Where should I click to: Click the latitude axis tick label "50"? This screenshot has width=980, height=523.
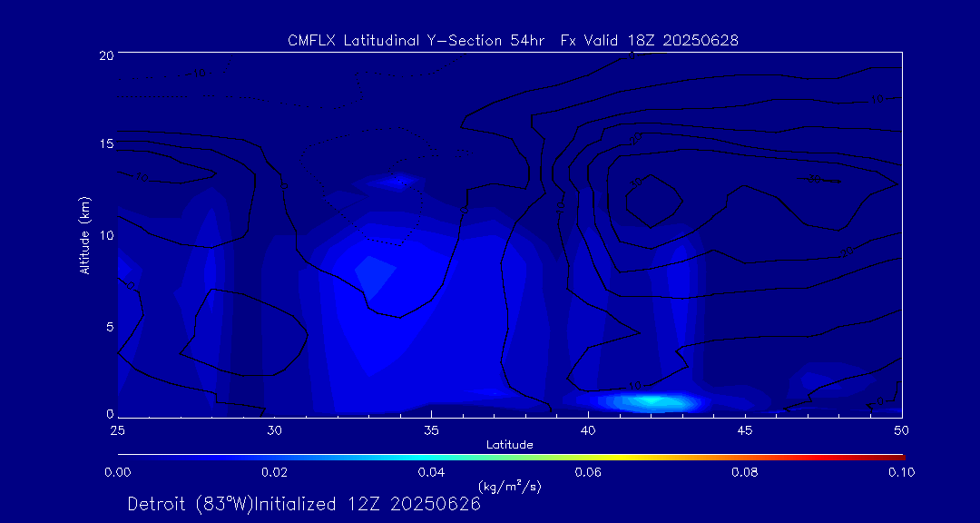click(x=902, y=430)
